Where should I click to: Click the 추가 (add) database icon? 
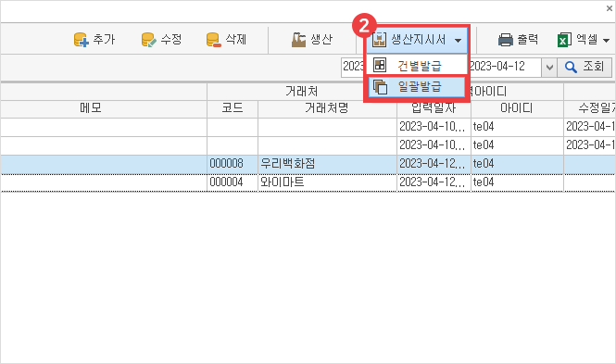coord(82,40)
